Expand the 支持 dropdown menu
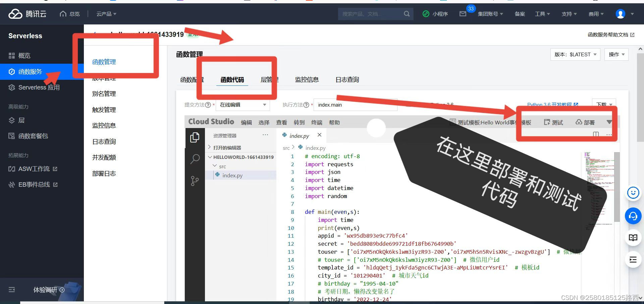This screenshot has width=644, height=304. point(569,14)
